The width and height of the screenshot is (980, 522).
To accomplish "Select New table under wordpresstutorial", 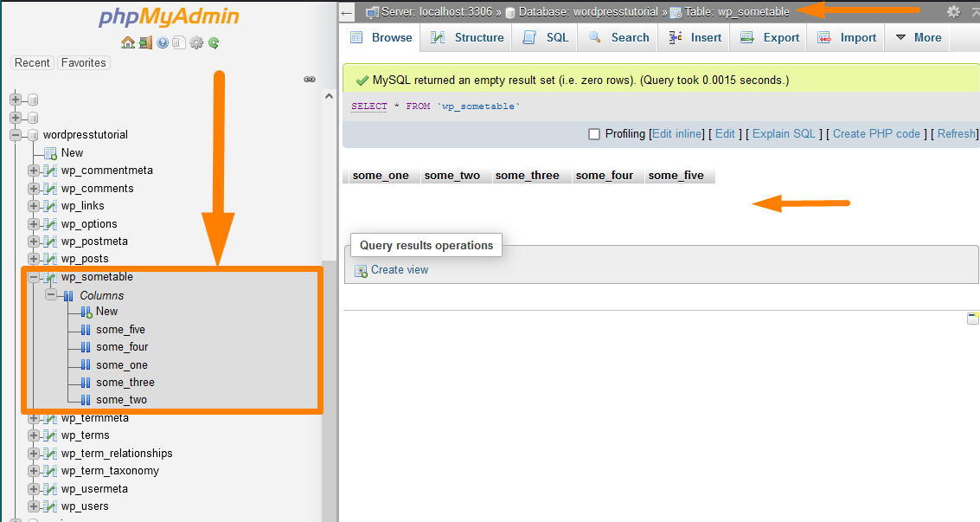I will (72, 153).
